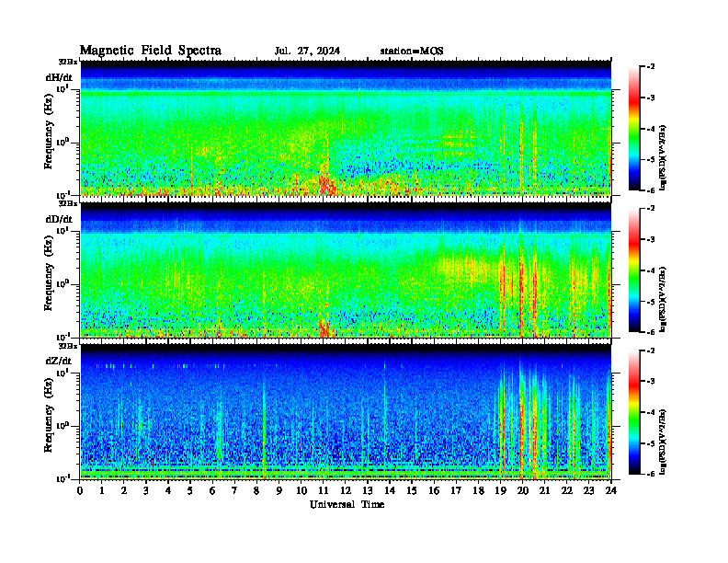Click the log(PSD) label beside the dD/dt color bar

663,299
